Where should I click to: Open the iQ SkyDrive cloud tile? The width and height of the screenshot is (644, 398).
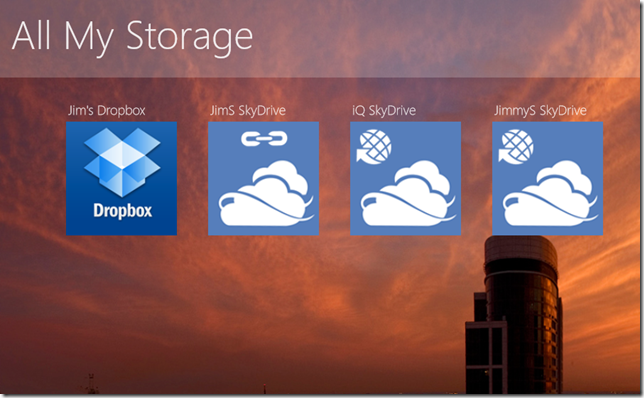pos(405,178)
